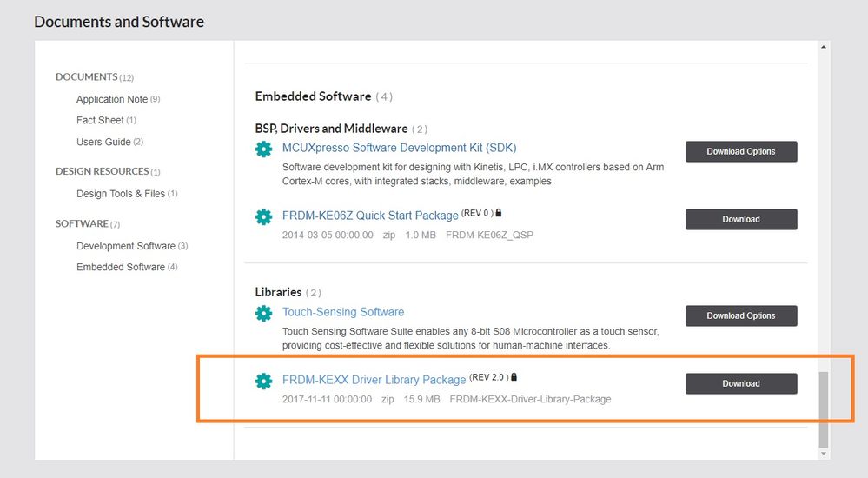The width and height of the screenshot is (868, 478).
Task: Open Download Options for MCUXpresso SDK
Action: tap(740, 151)
